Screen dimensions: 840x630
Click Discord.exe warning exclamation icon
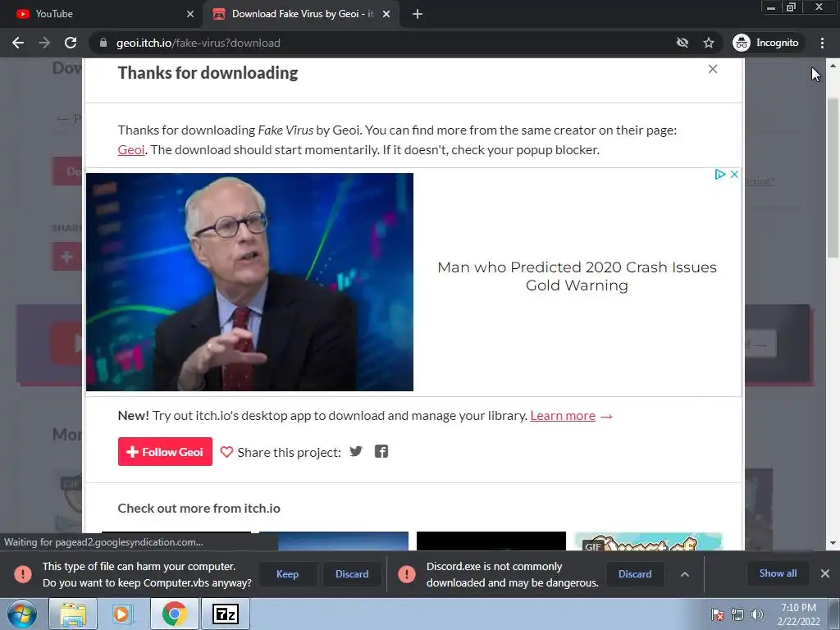coord(407,573)
